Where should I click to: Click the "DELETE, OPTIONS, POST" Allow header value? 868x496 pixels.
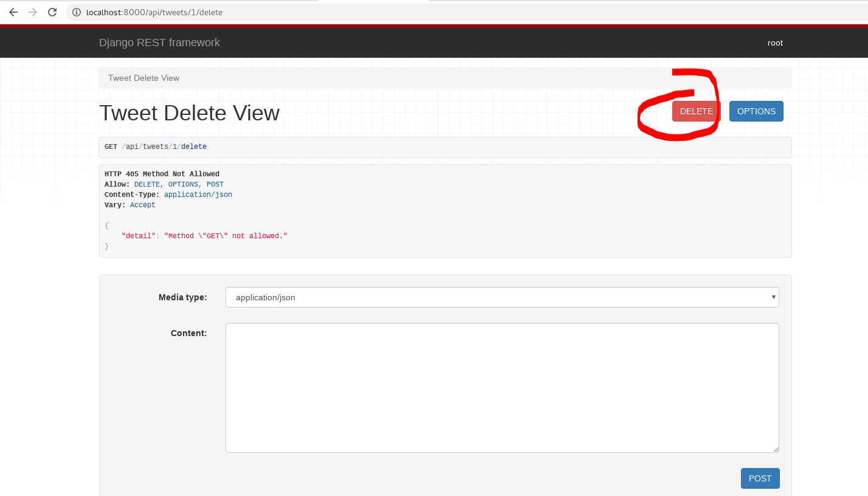pyautogui.click(x=179, y=184)
